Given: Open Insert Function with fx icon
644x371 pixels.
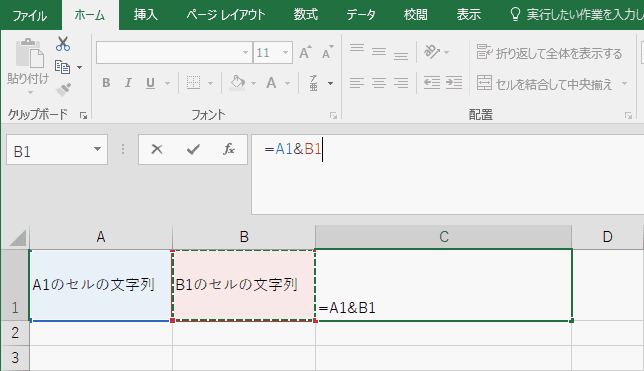Looking at the screenshot, I should pyautogui.click(x=229, y=149).
